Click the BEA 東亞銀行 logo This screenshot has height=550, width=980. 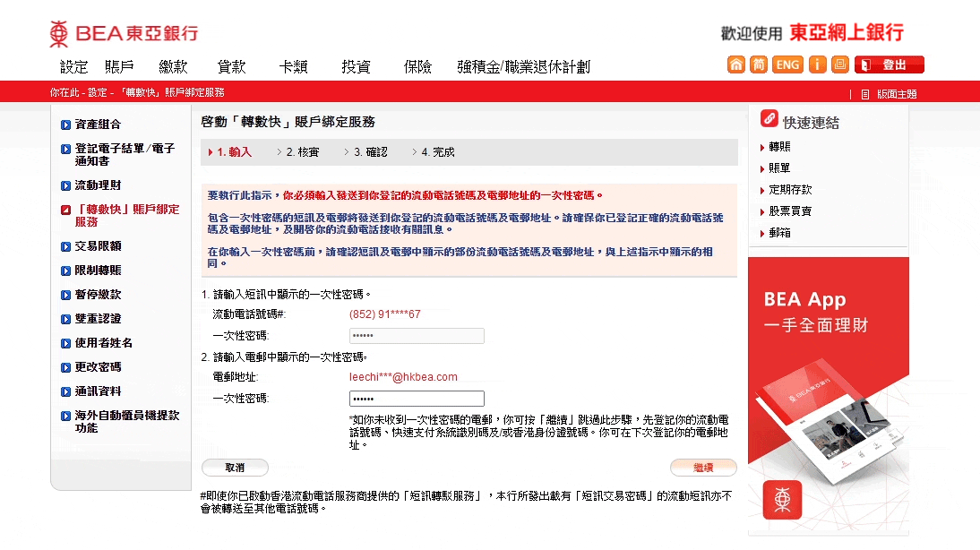124,33
